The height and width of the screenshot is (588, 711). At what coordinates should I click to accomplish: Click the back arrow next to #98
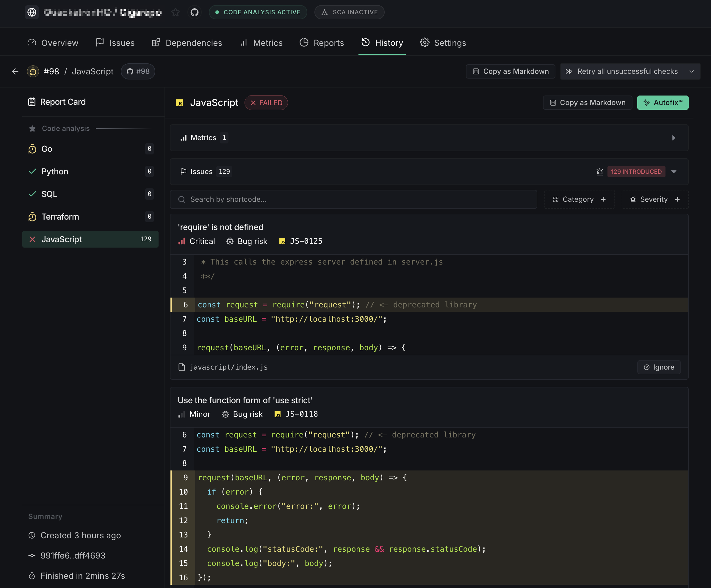coord(15,71)
